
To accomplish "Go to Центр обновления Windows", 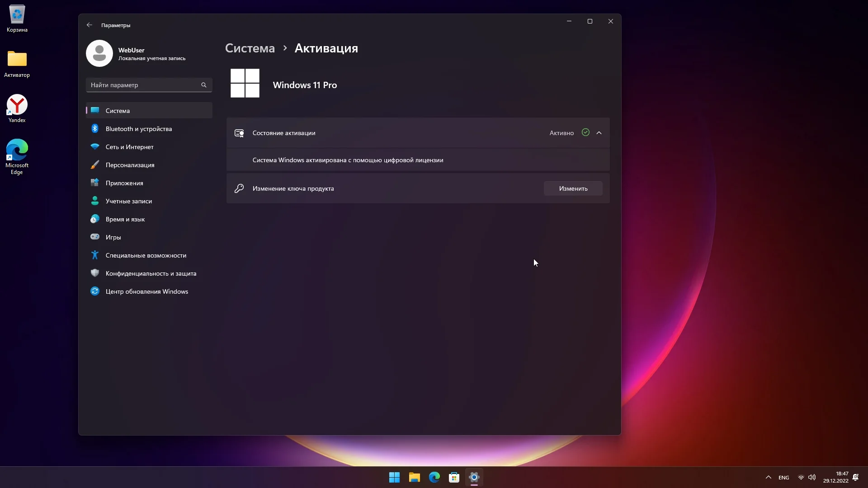I will tap(146, 291).
